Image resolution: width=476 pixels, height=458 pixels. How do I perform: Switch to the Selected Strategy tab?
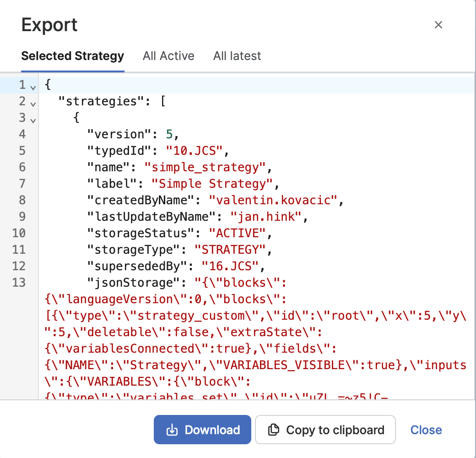point(73,56)
